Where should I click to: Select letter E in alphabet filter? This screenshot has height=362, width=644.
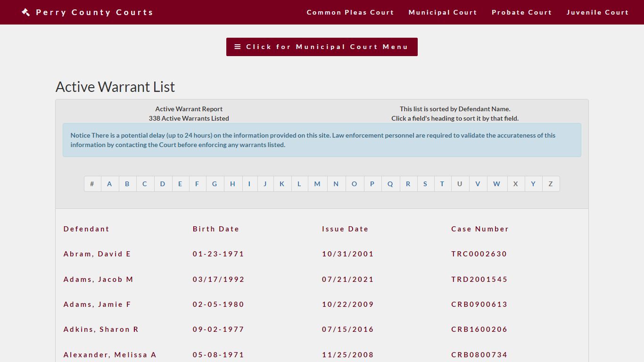tap(180, 184)
